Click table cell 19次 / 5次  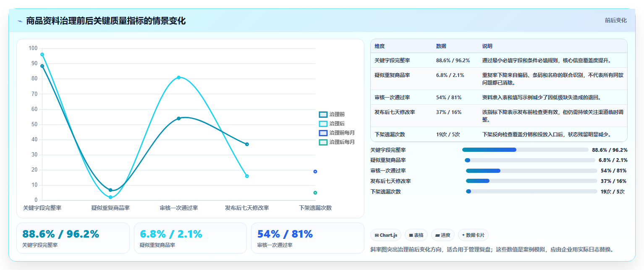(448, 135)
